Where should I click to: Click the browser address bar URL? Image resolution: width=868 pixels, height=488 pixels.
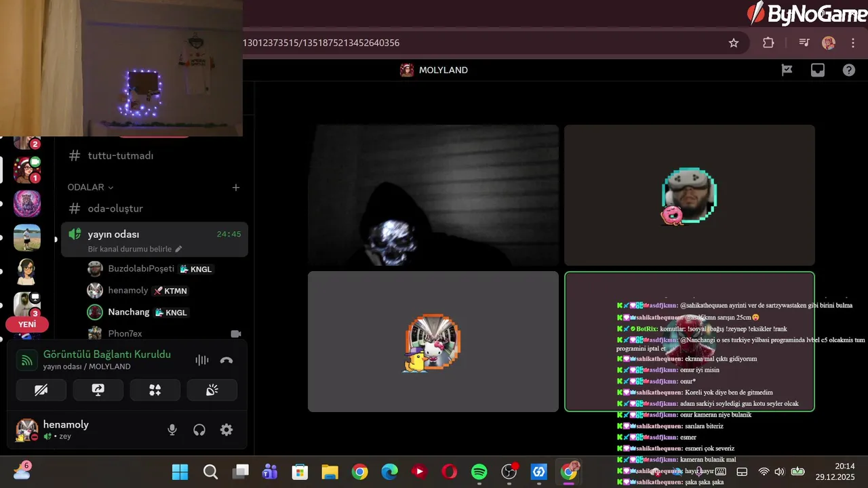pos(321,43)
